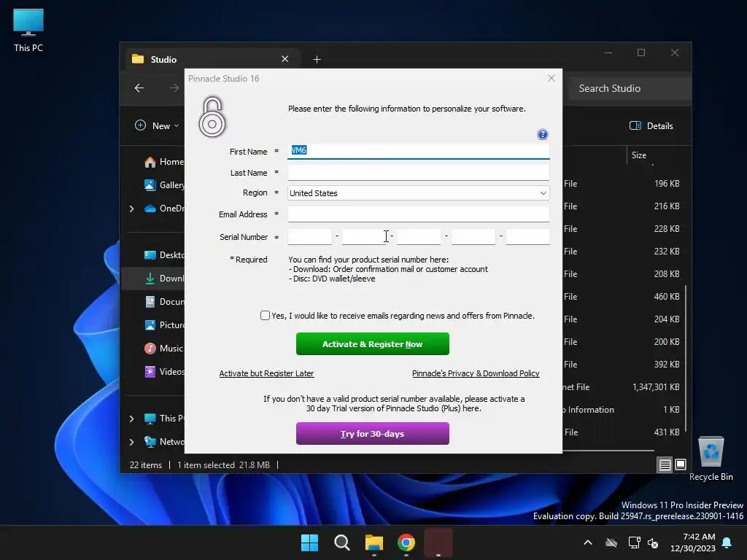Viewport: 747px width, 560px height.
Task: Check the receive emails from Pinnacle checkbox
Action: [265, 315]
